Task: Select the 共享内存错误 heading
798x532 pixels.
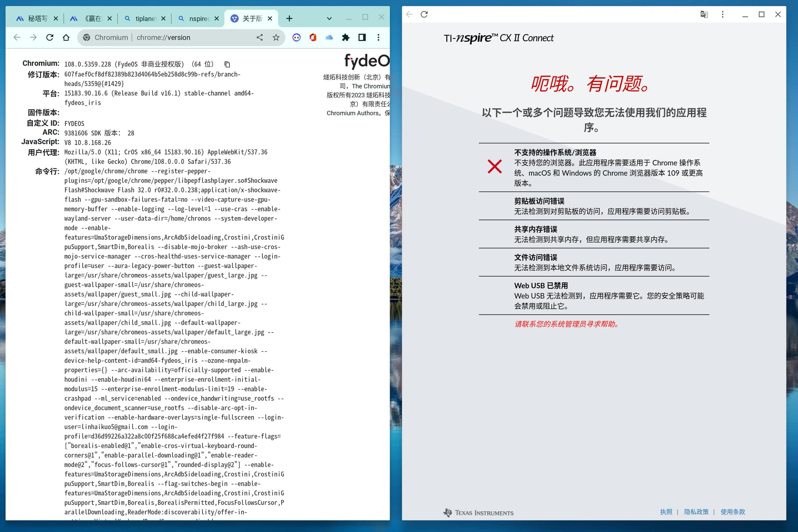Action: 535,229
